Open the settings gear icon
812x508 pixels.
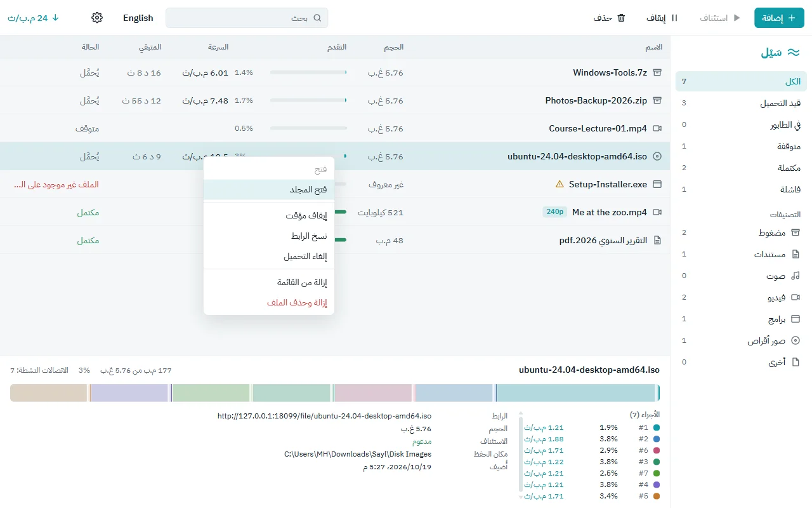pos(97,18)
